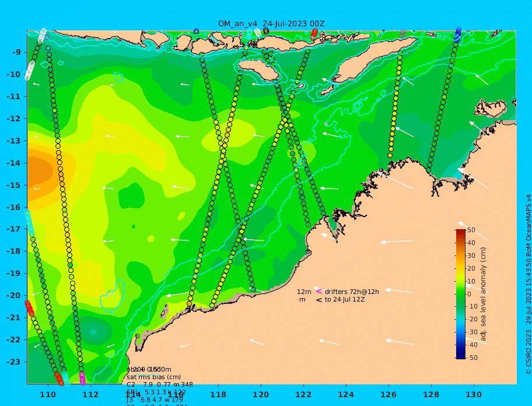Screen dimensions: 532x406
Task: Click colorbar tick label -10
Action: [x=471, y=306]
